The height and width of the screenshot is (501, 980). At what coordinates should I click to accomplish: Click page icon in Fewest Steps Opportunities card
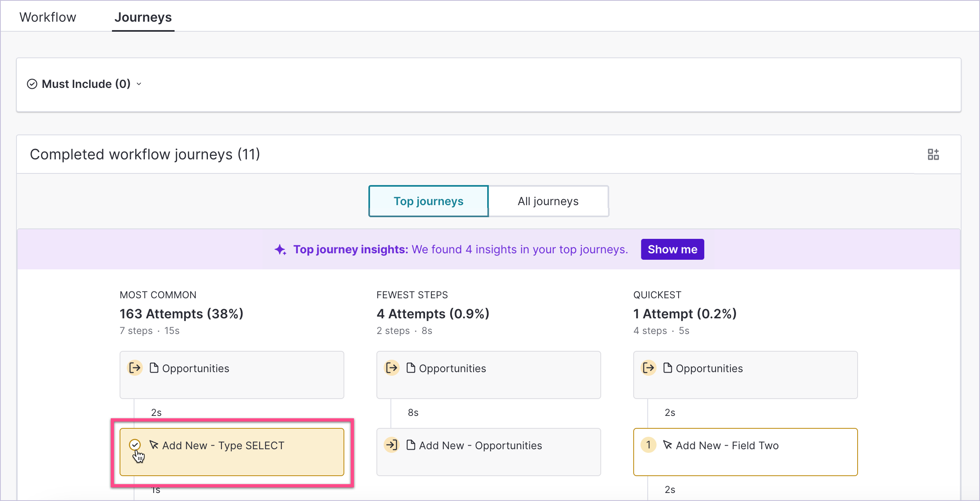tap(411, 368)
